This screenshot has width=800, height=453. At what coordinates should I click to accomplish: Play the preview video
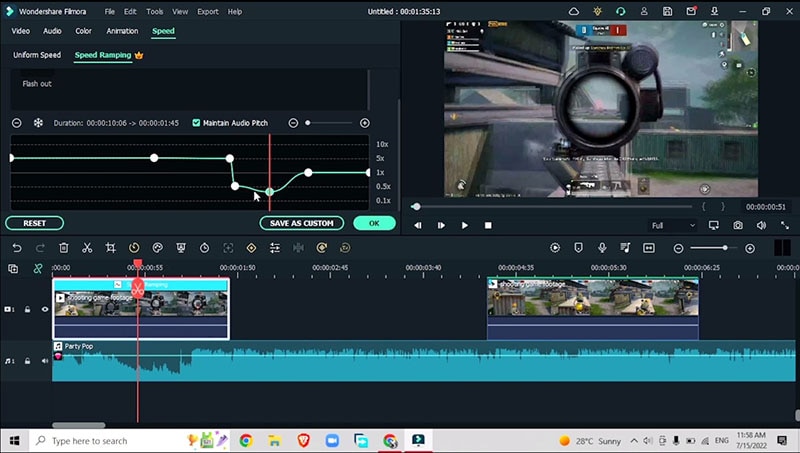click(x=464, y=225)
